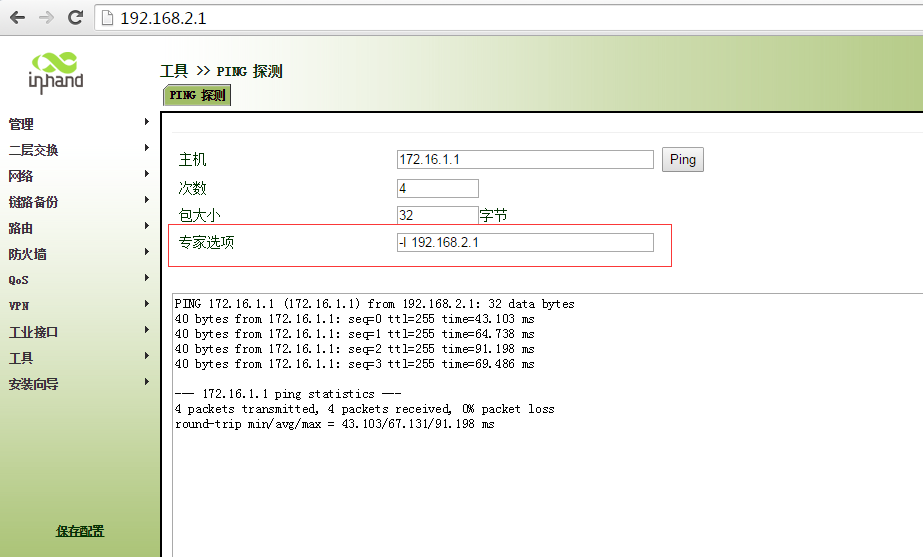This screenshot has width=923, height=557.
Task: Open the 二层交换 menu
Action: pos(34,150)
